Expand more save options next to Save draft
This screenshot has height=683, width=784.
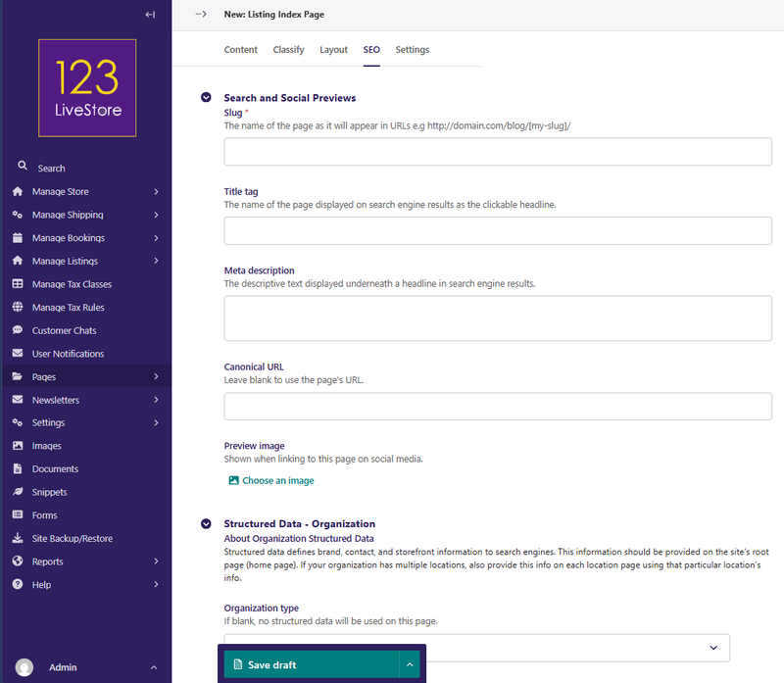411,664
